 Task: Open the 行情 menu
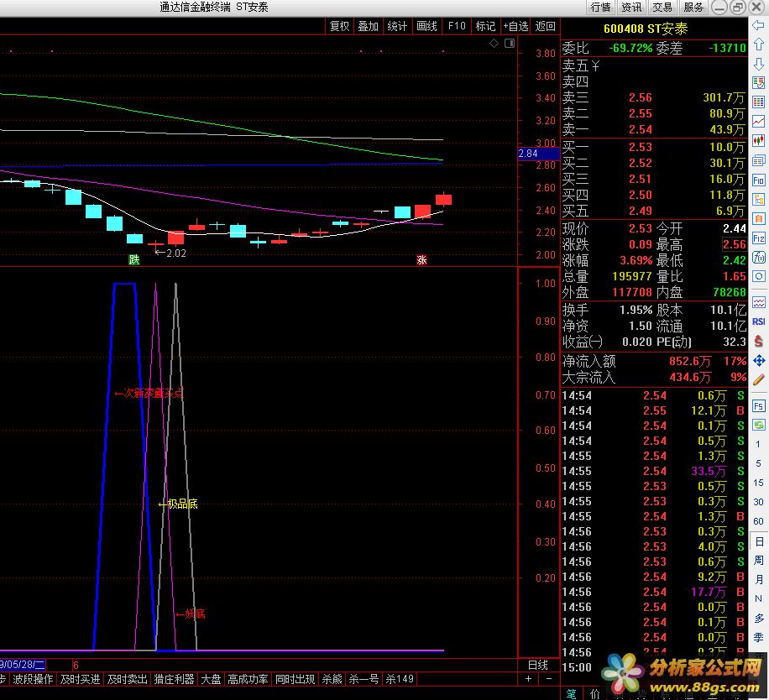coord(601,7)
